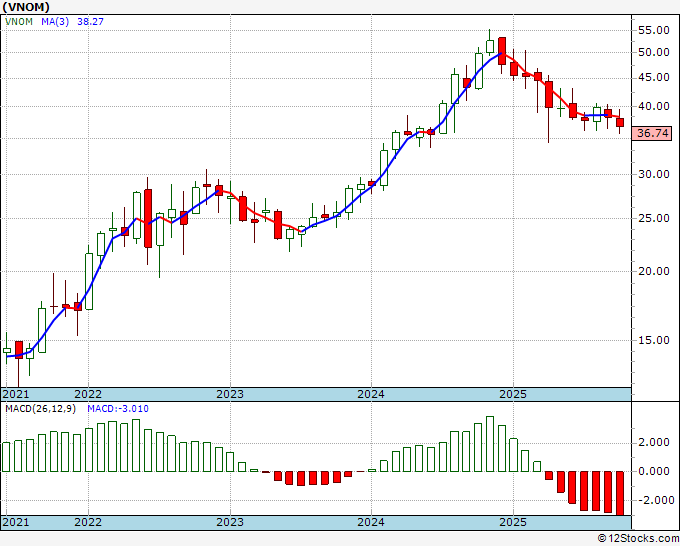The height and width of the screenshot is (546, 680).
Task: Click the (VNOM) chart title
Action: click(26, 7)
